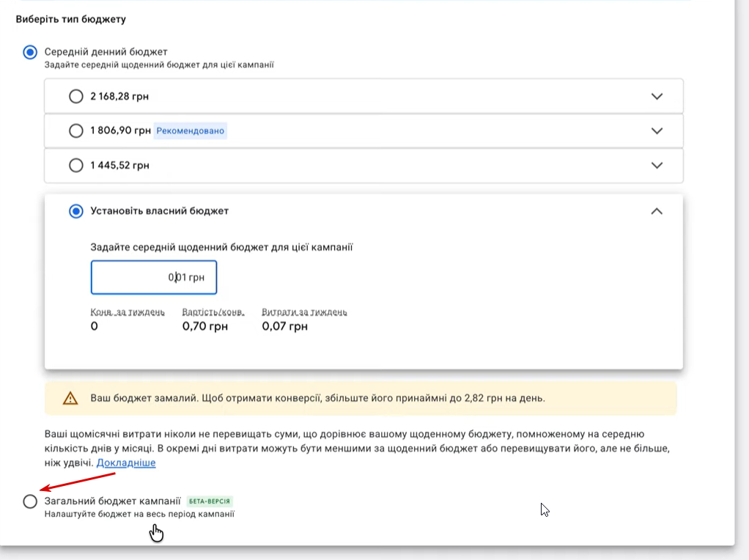The height and width of the screenshot is (560, 749).
Task: Open the "Докладніше" link
Action: pos(126,463)
